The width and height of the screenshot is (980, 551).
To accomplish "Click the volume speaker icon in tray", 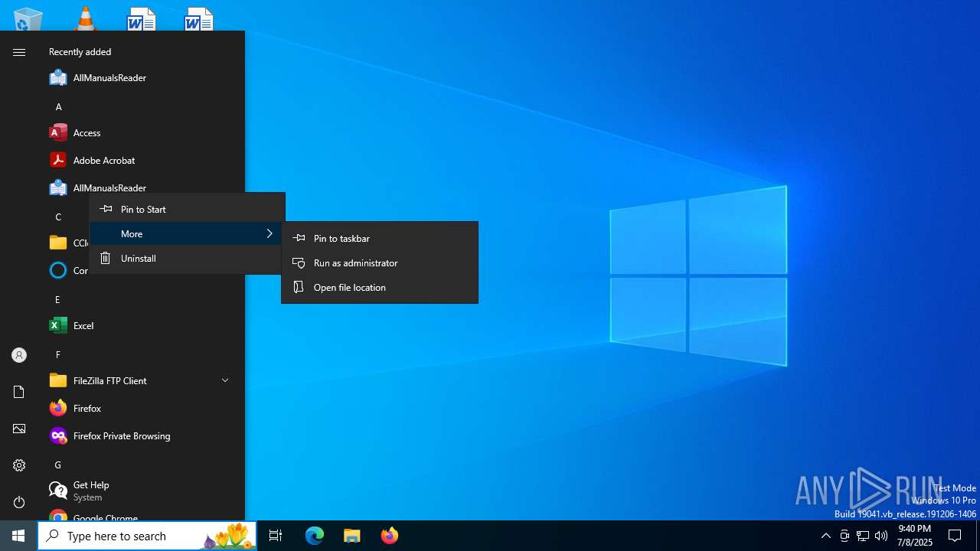I will click(x=881, y=536).
